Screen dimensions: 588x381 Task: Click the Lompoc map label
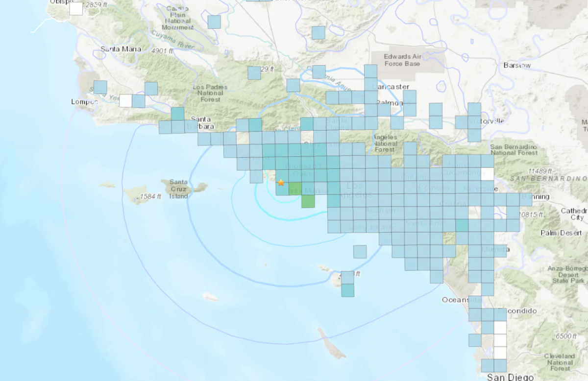(84, 102)
